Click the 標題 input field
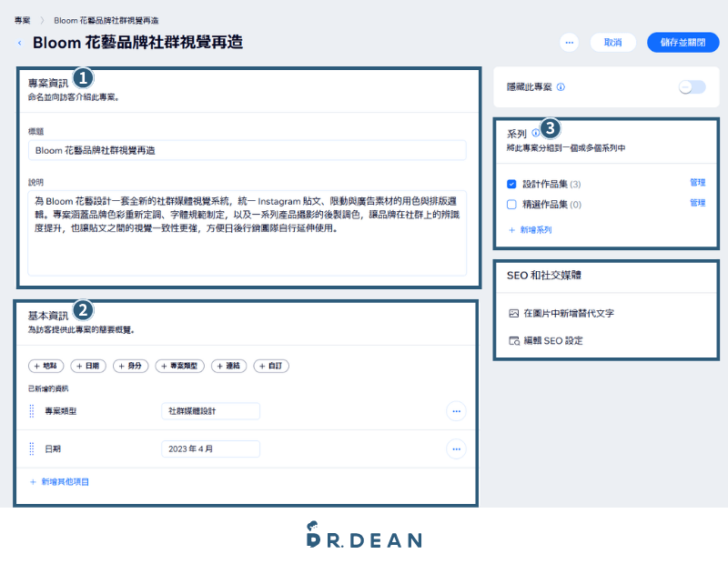Viewport: 728px width, 564px height. pos(247,151)
